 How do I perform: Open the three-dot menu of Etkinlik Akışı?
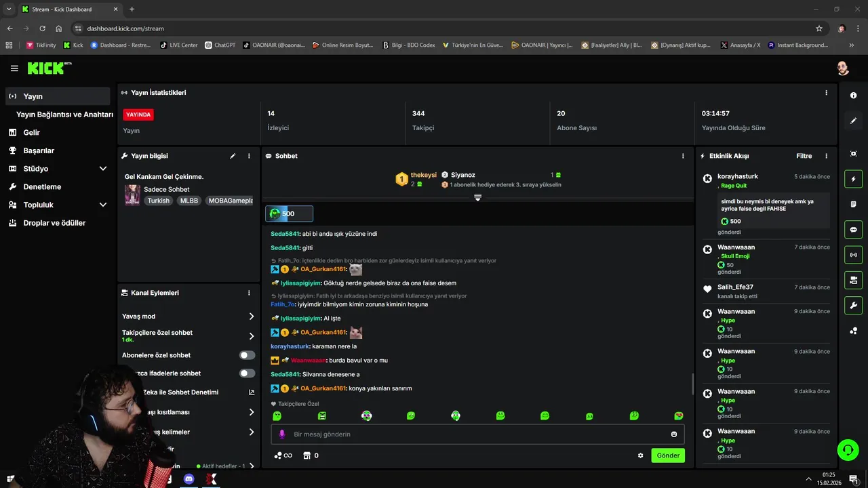[826, 156]
